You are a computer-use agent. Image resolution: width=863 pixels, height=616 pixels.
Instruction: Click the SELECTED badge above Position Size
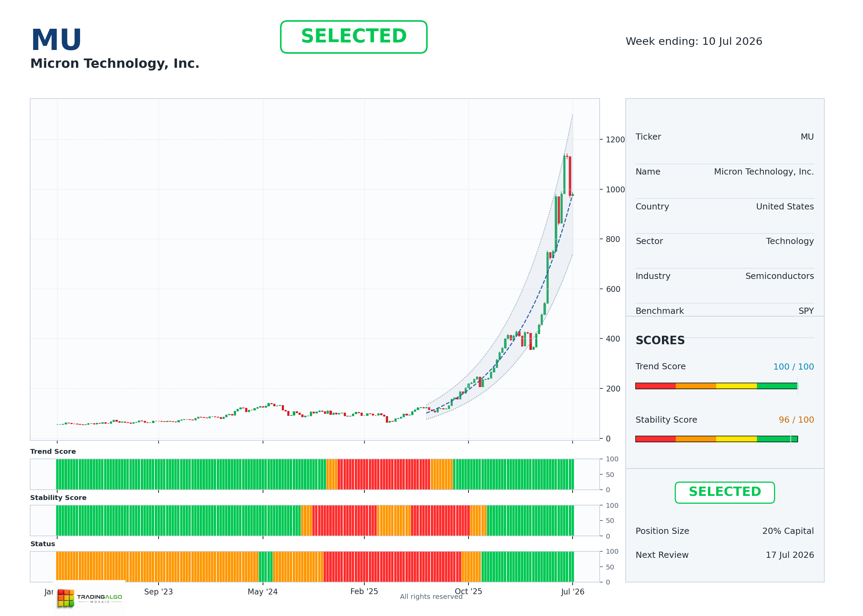725,492
